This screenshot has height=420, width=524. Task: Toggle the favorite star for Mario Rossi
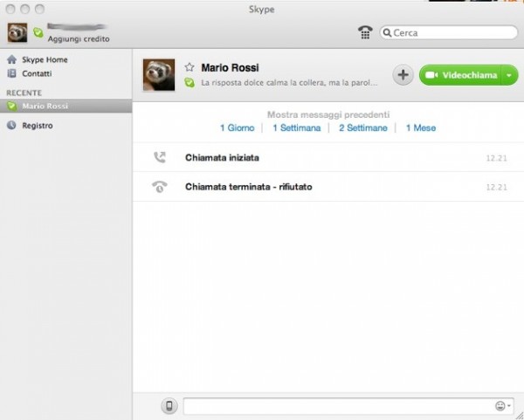[190, 67]
